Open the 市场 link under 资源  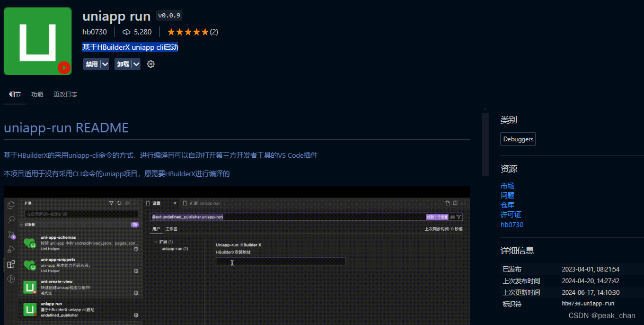[507, 186]
